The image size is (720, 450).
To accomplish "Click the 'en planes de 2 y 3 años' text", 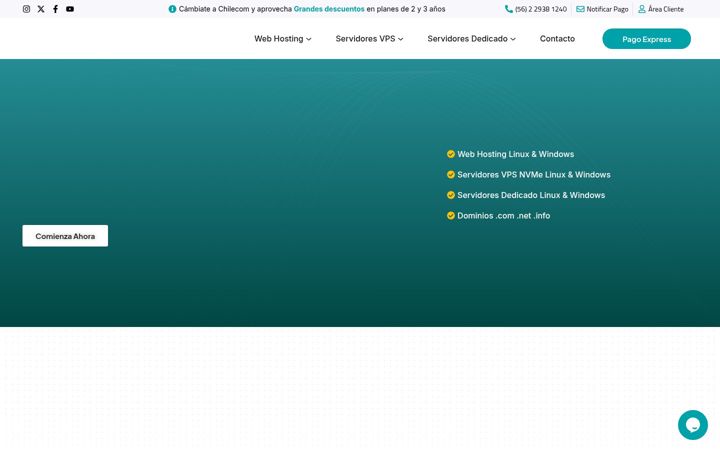I will click(x=406, y=9).
